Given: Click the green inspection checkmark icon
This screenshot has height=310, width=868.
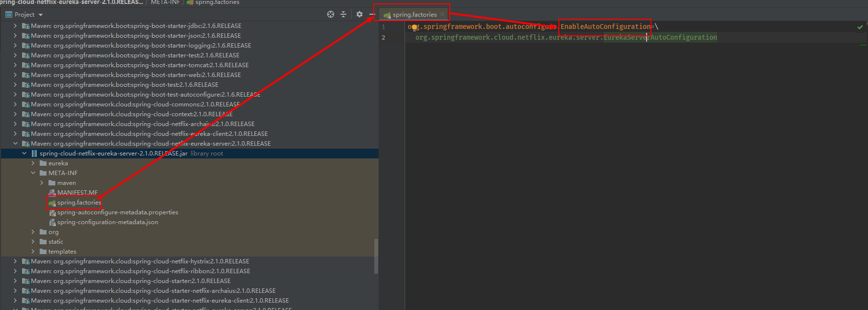Looking at the screenshot, I should point(860,27).
